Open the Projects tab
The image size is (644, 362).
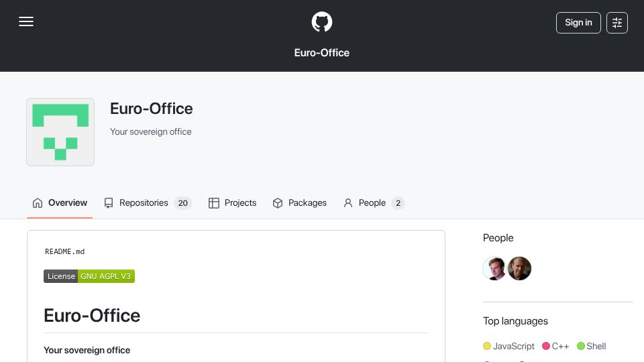point(233,202)
